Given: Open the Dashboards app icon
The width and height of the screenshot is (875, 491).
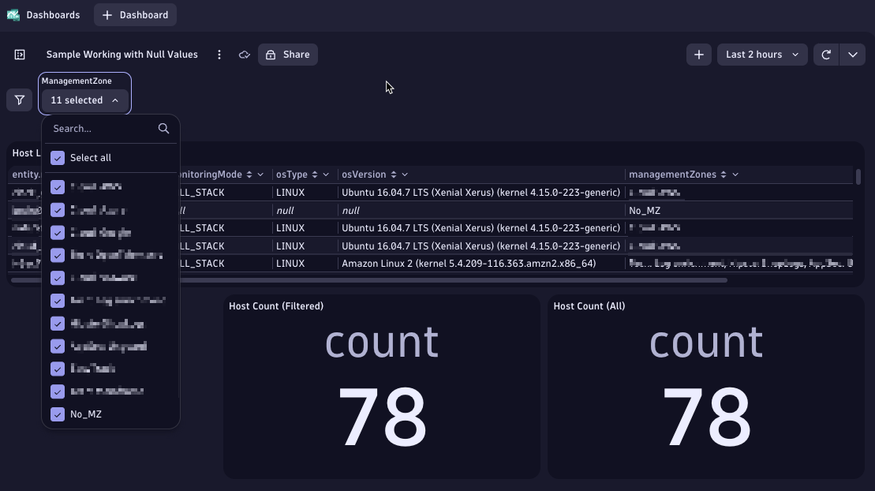Looking at the screenshot, I should pyautogui.click(x=14, y=15).
